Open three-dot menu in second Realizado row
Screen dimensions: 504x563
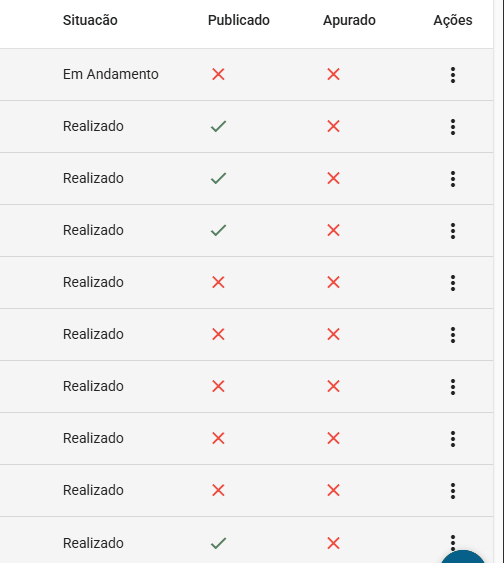(453, 179)
